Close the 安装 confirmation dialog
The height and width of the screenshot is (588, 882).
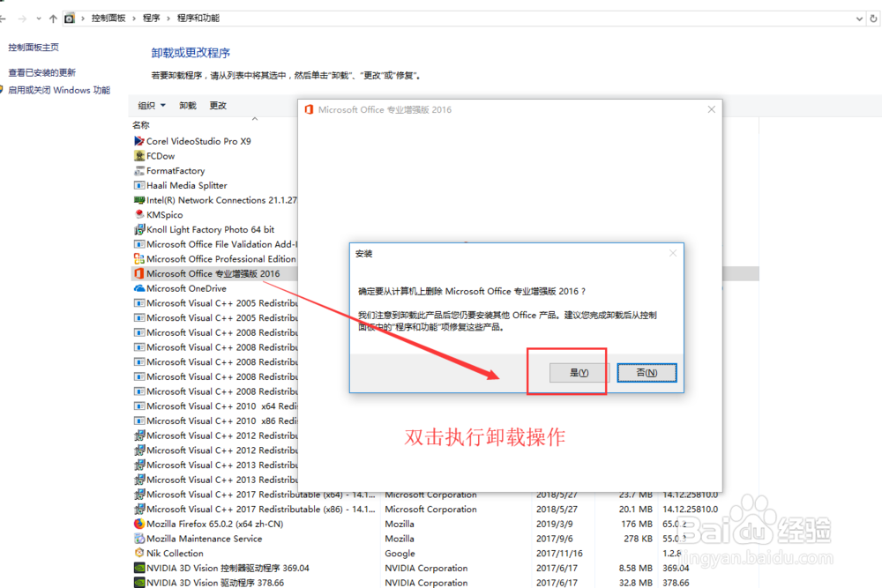[x=673, y=254]
